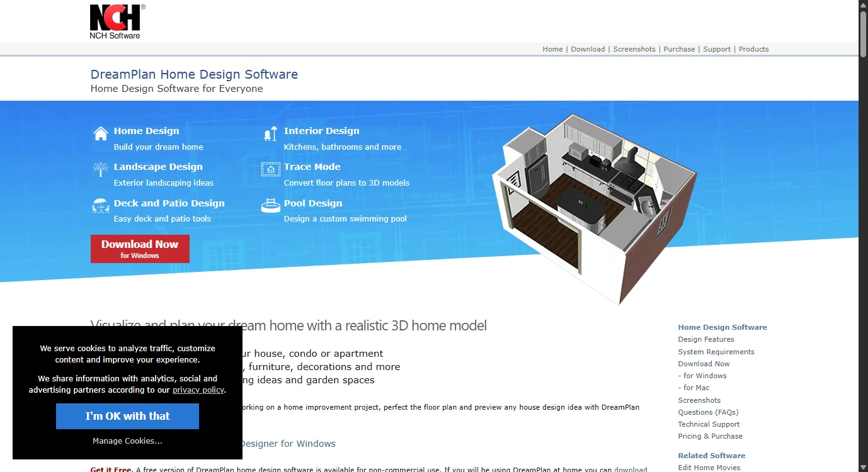Click the Home Design house icon

point(101,133)
